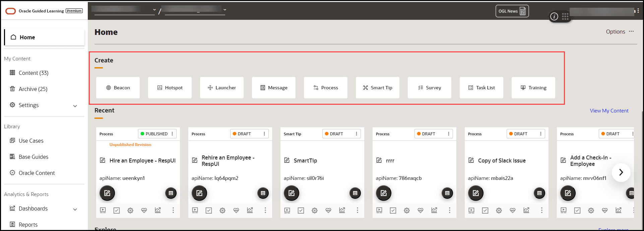This screenshot has height=231, width=644.
Task: Click the round edit button on rrrr card
Action: [384, 193]
